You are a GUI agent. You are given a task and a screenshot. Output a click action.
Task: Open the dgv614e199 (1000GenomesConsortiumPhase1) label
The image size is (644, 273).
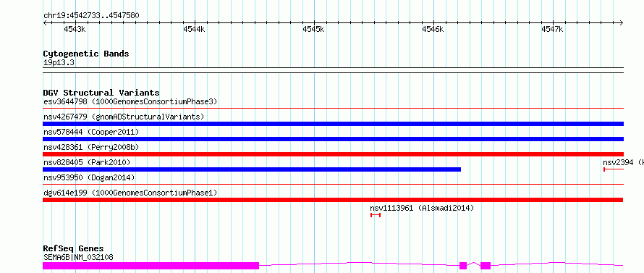tap(130, 193)
